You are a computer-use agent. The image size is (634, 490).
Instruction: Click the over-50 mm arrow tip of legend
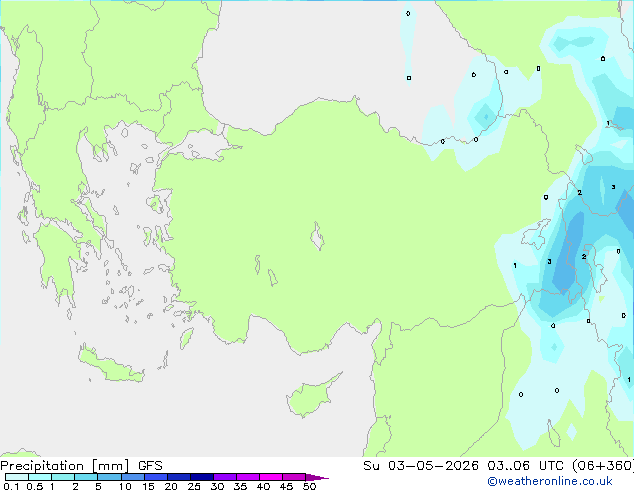317,477
